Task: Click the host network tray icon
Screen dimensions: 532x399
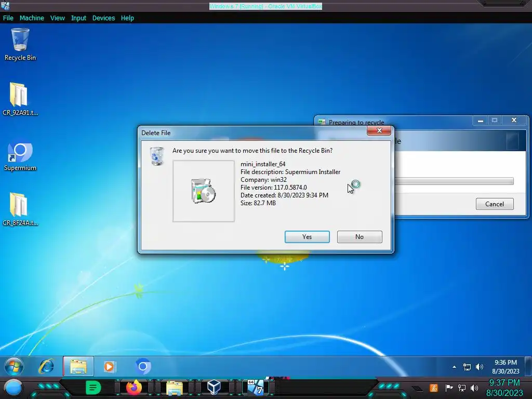Action: [x=462, y=388]
